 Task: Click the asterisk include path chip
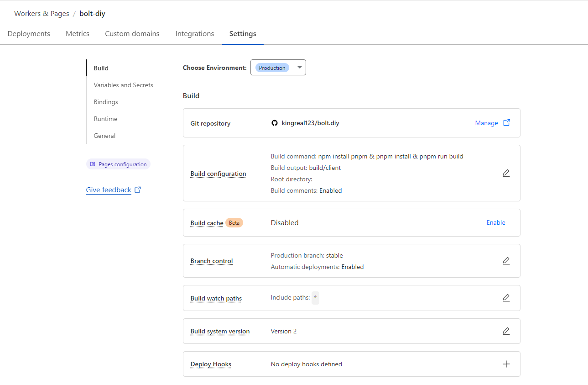point(315,298)
